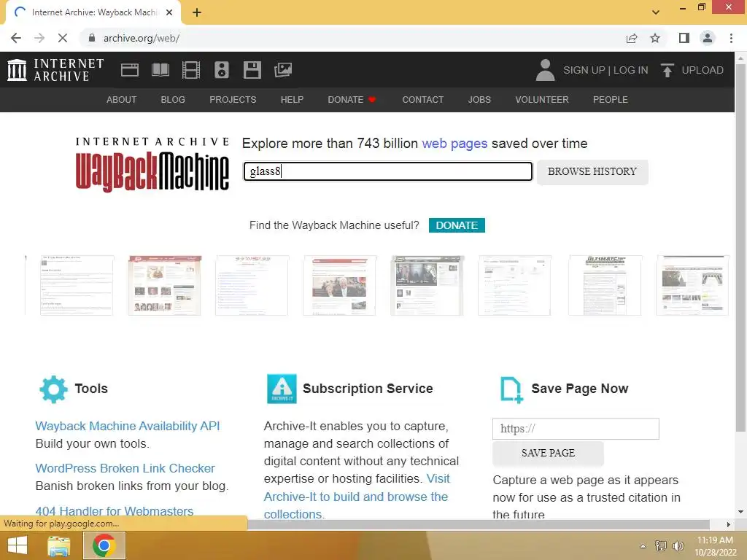The height and width of the screenshot is (560, 747).
Task: Click the UPLOAD text link
Action: (703, 70)
